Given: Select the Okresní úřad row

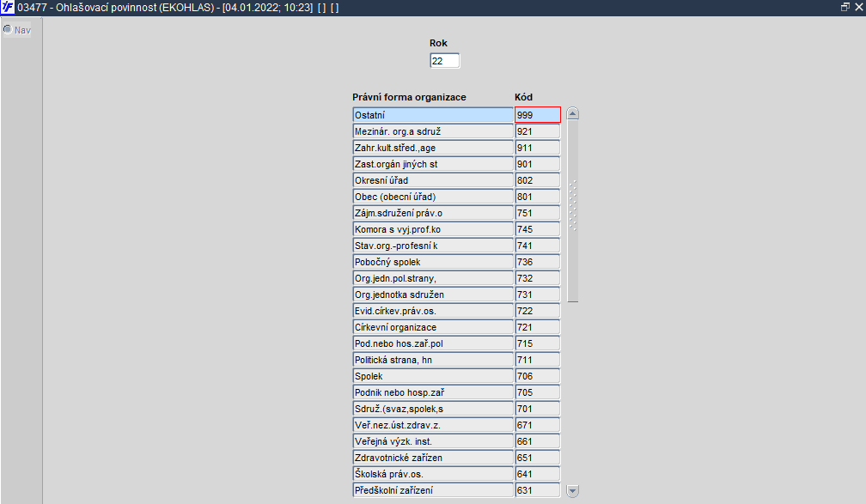Looking at the screenshot, I should click(433, 180).
